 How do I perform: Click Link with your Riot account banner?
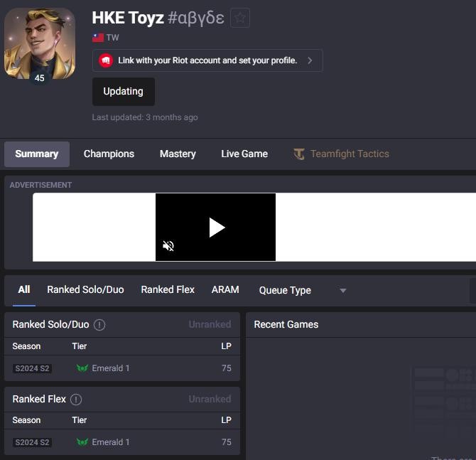(x=207, y=60)
